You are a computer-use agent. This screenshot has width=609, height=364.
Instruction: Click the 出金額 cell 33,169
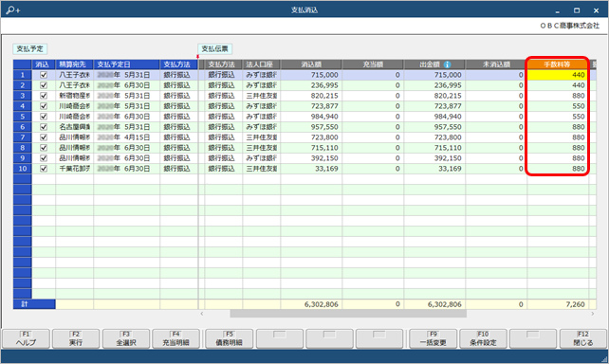pyautogui.click(x=434, y=169)
